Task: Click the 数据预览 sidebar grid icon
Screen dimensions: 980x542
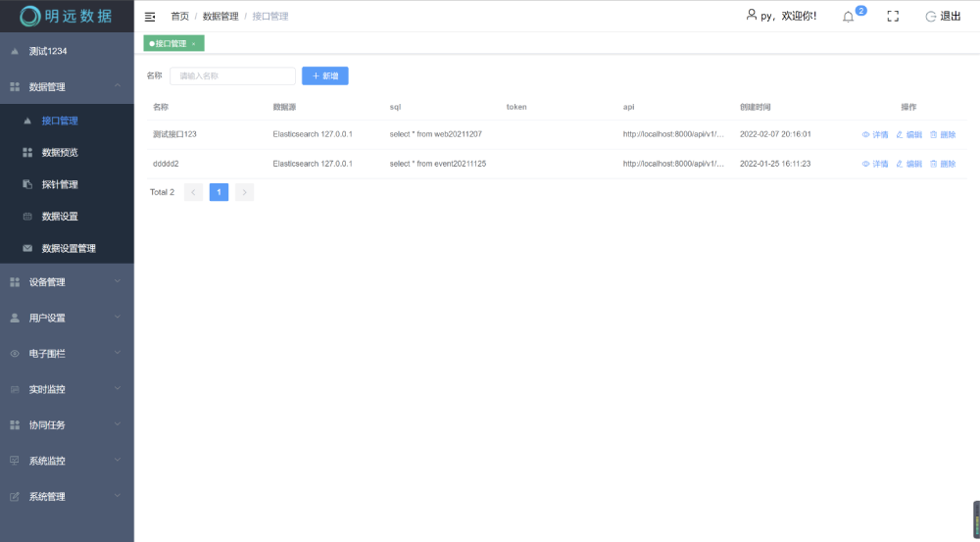Action: coord(27,153)
